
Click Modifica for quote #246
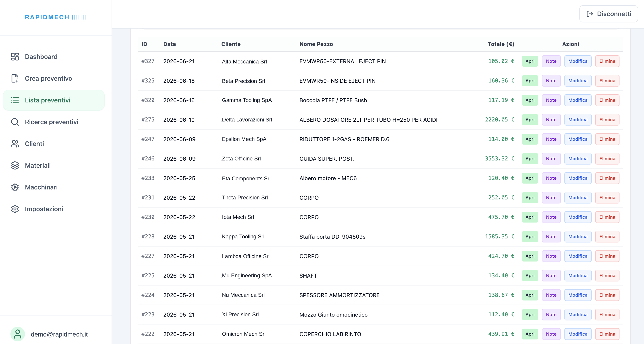(578, 159)
